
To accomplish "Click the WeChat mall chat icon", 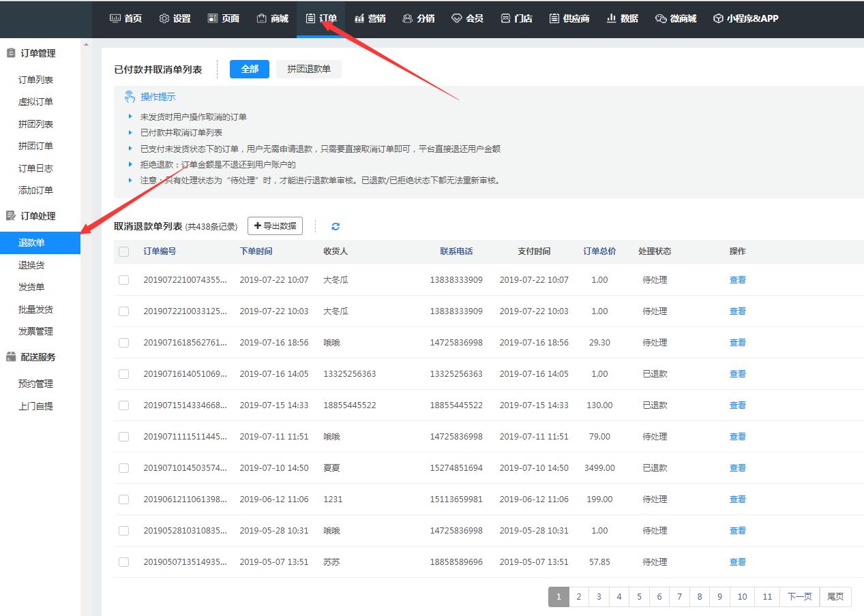I will click(660, 18).
